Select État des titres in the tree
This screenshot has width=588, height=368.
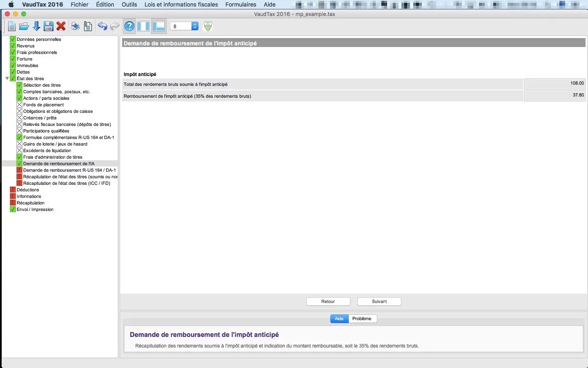pyautogui.click(x=30, y=79)
